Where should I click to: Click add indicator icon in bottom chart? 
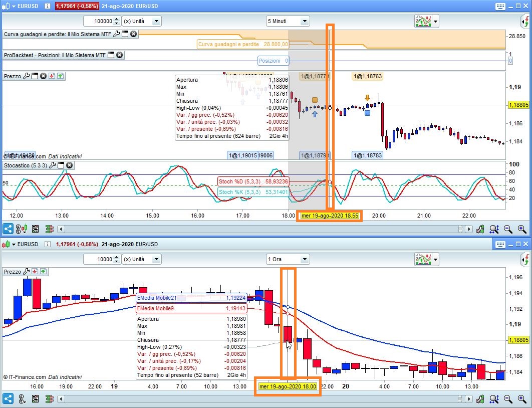423,259
